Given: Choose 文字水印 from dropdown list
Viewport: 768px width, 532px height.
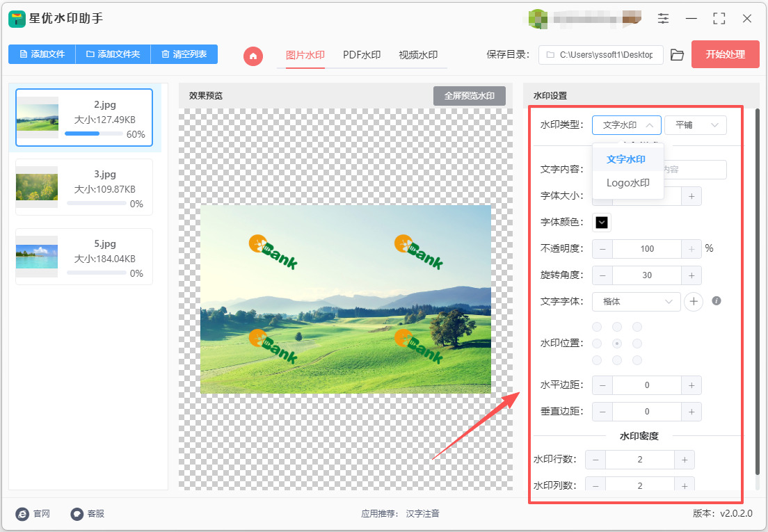Looking at the screenshot, I should pyautogui.click(x=627, y=159).
